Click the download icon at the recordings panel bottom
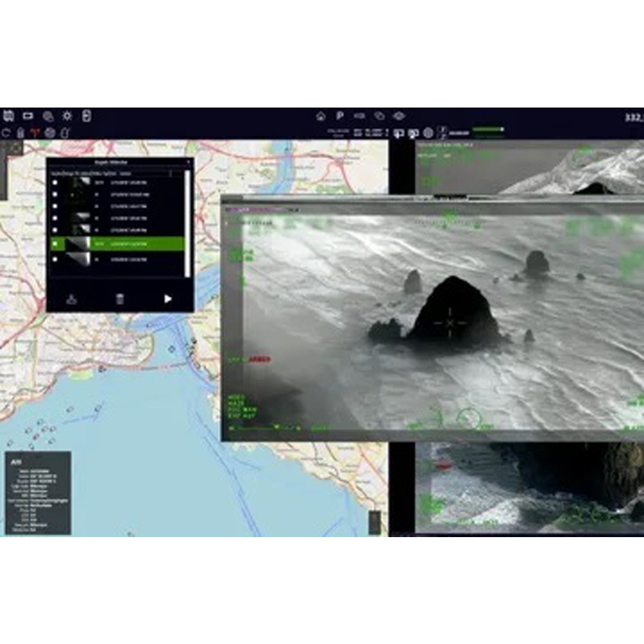This screenshot has width=644, height=644. [x=71, y=299]
